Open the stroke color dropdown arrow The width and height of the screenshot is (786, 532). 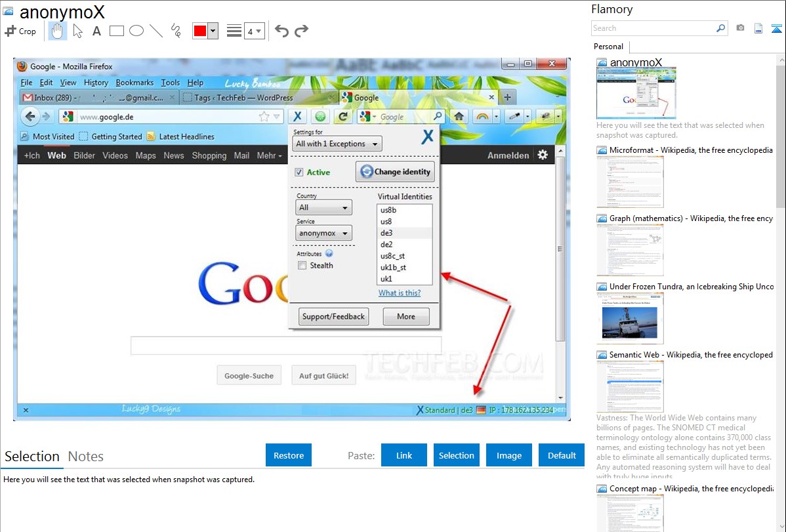[x=213, y=31]
